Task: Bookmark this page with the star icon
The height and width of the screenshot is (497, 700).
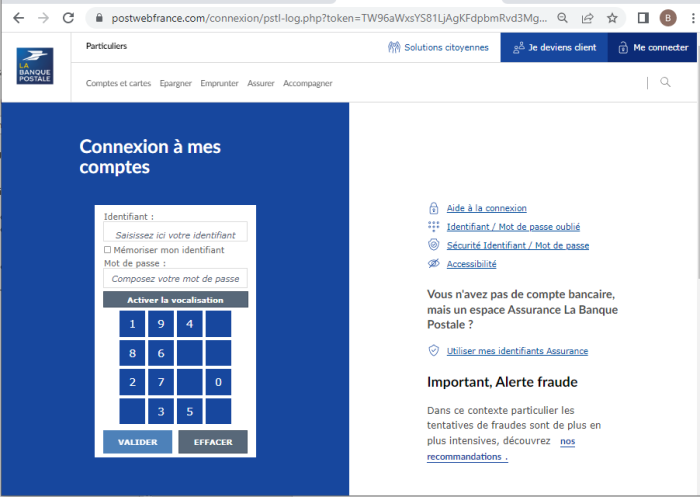Action: 612,18
